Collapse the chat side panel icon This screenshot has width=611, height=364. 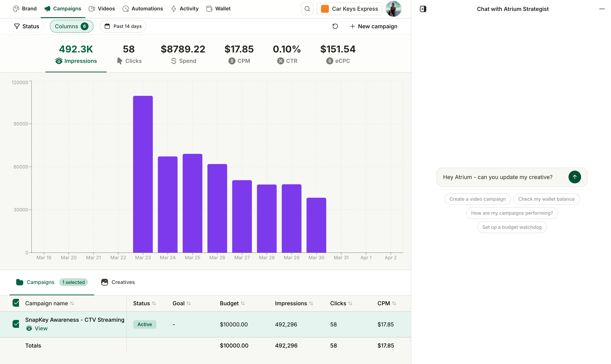click(423, 9)
